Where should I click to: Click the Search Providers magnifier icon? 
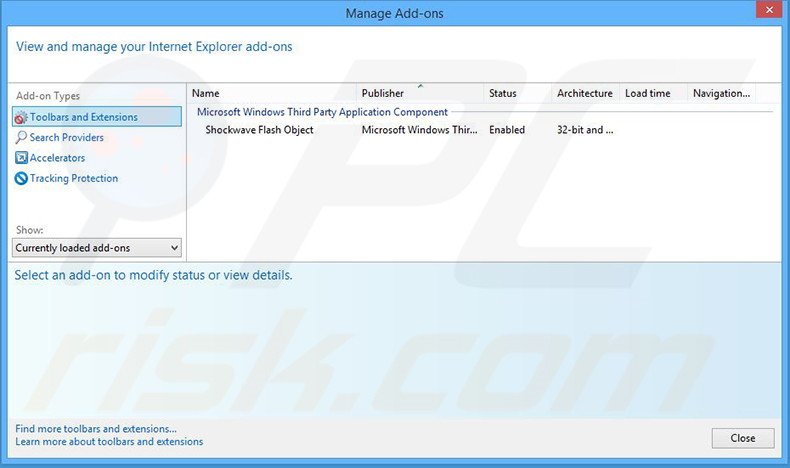click(x=21, y=138)
